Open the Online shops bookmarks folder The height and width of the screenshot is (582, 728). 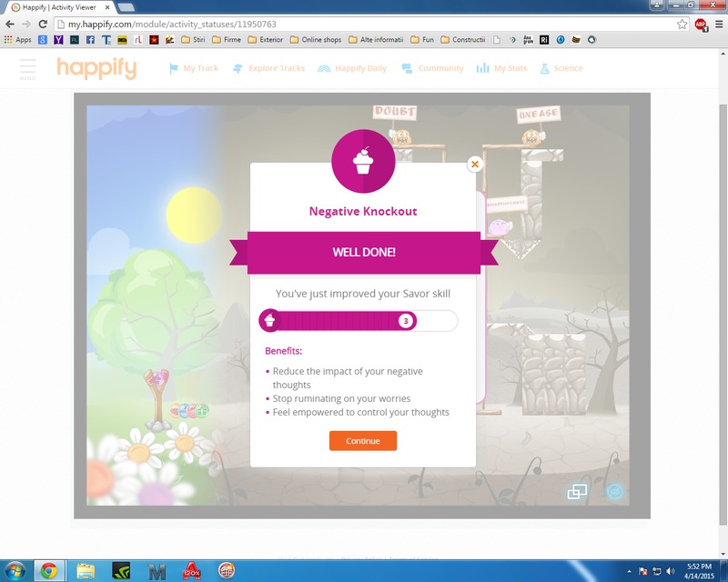point(316,40)
